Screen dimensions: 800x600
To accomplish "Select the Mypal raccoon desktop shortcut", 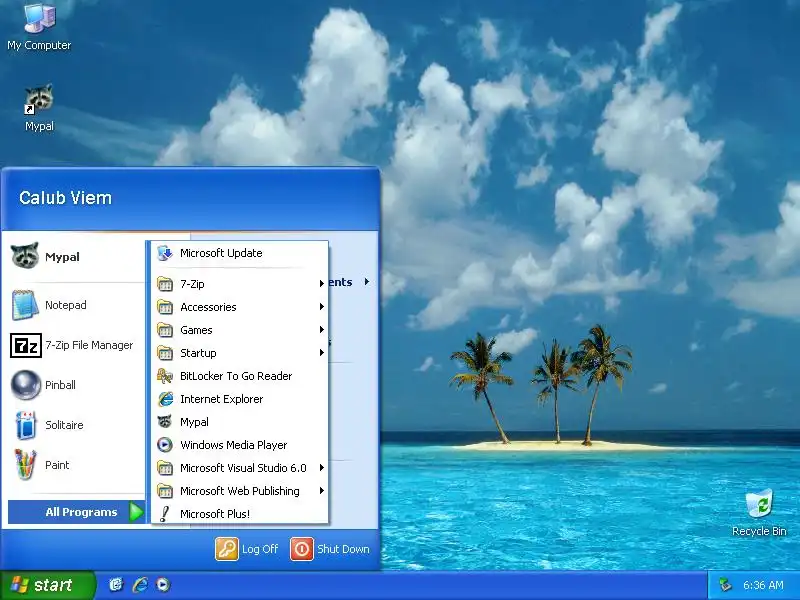I will (x=39, y=108).
